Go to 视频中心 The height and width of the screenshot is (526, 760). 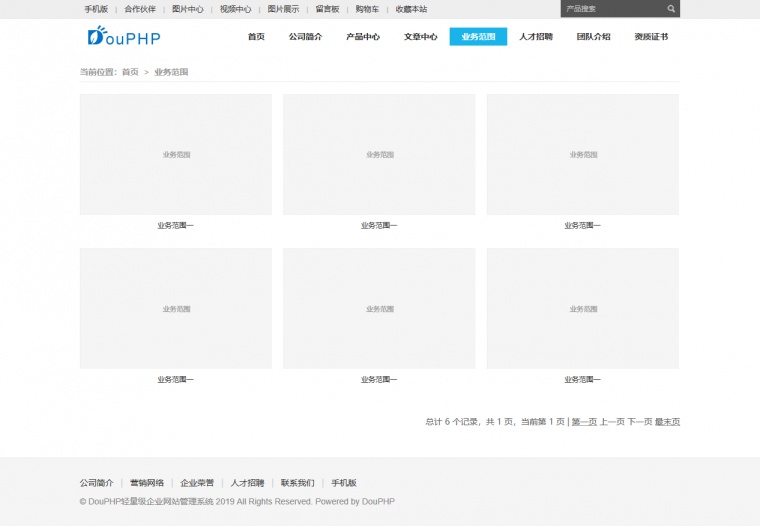(236, 9)
